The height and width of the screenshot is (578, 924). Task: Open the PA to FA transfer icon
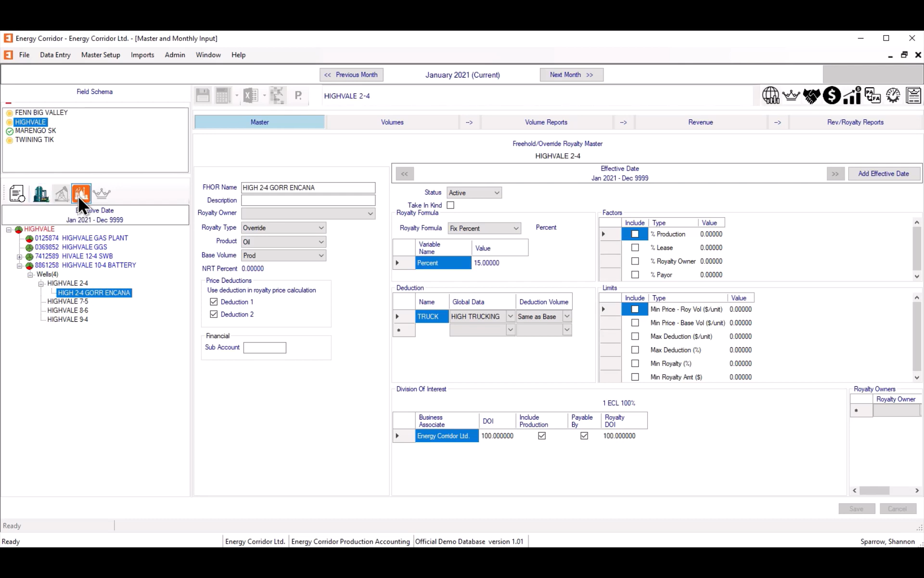pyautogui.click(x=873, y=95)
